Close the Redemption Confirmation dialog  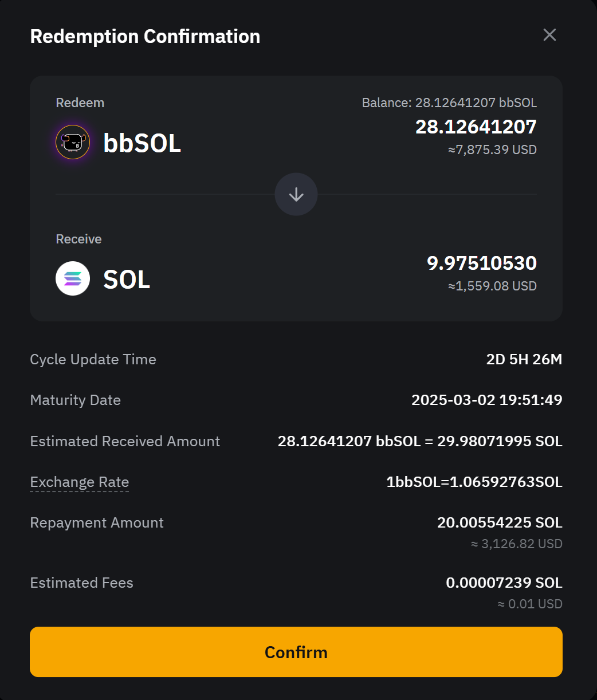[549, 35]
